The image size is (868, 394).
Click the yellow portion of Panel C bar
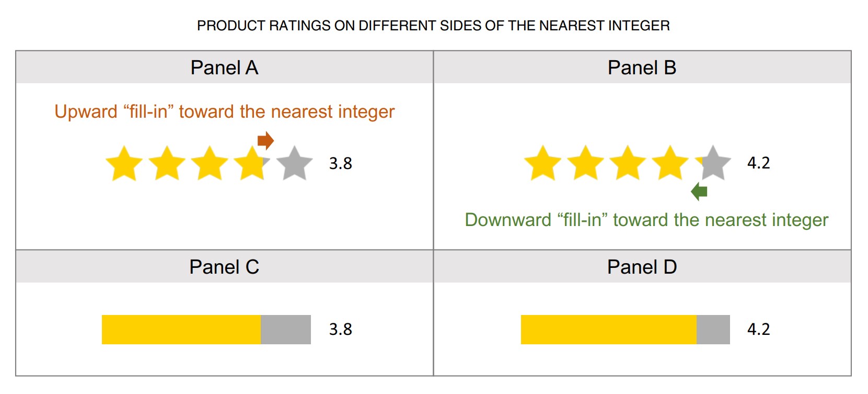[181, 330]
